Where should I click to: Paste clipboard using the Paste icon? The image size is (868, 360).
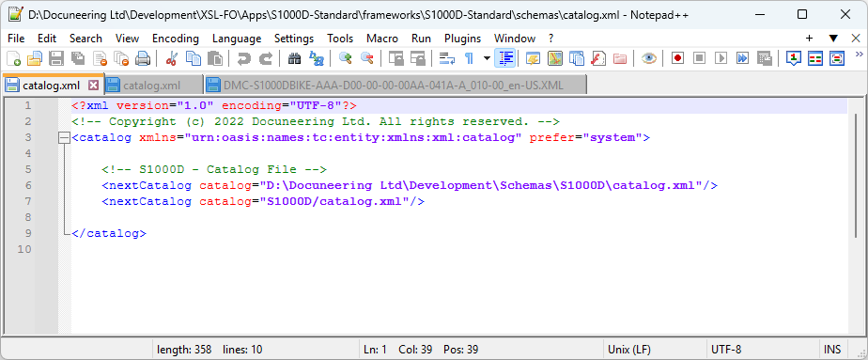click(215, 58)
